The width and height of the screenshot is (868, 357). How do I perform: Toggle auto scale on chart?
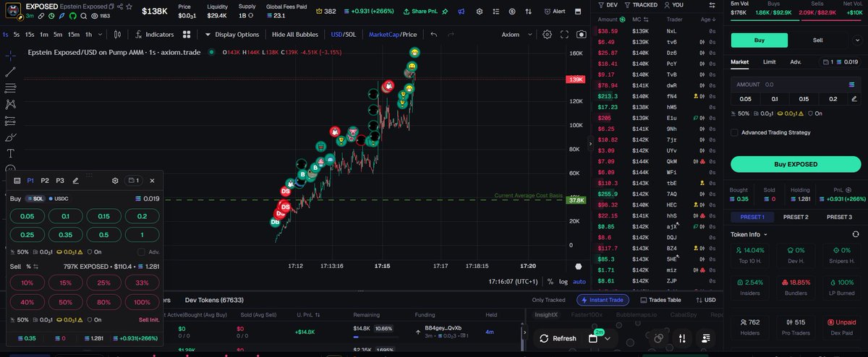(579, 282)
